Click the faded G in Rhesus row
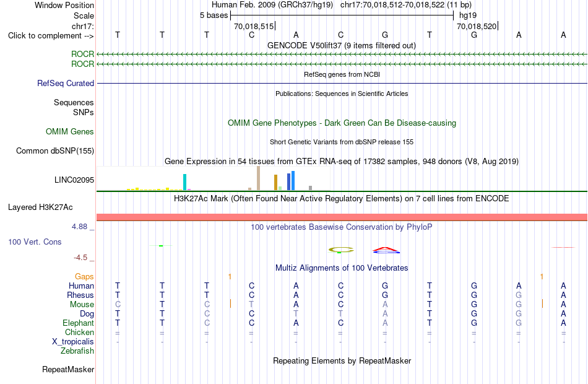588x384 pixels. coord(519,295)
